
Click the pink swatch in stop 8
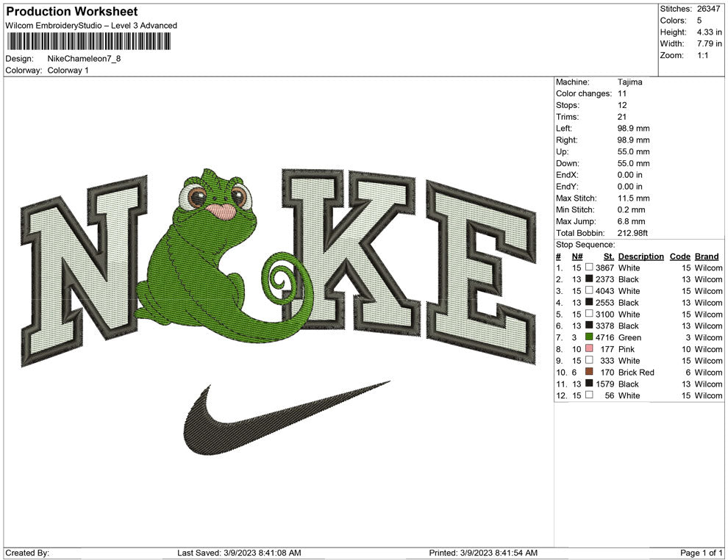tap(589, 348)
